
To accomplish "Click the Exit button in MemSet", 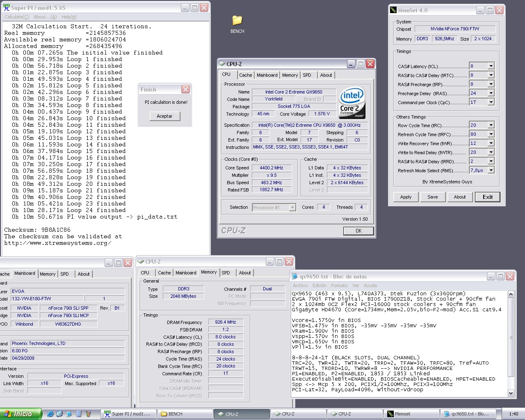I will click(488, 197).
